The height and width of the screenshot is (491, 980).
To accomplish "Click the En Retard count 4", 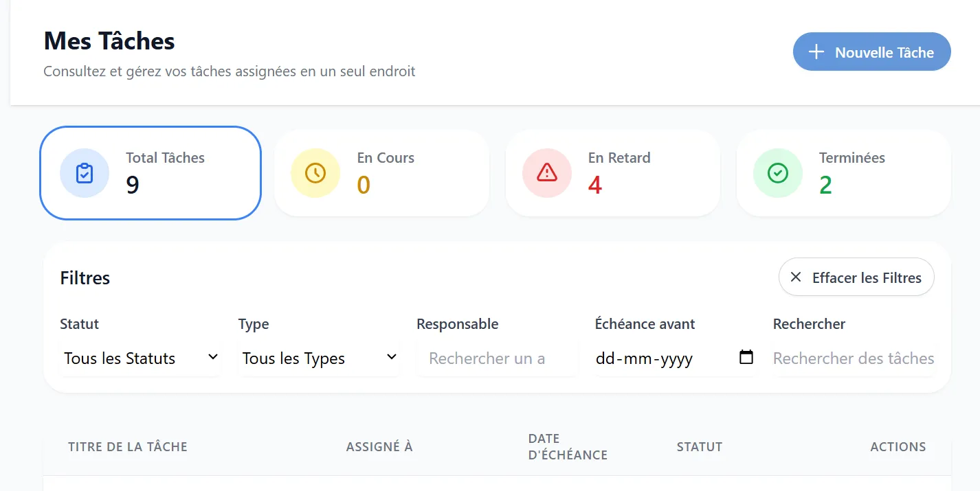I will [595, 185].
